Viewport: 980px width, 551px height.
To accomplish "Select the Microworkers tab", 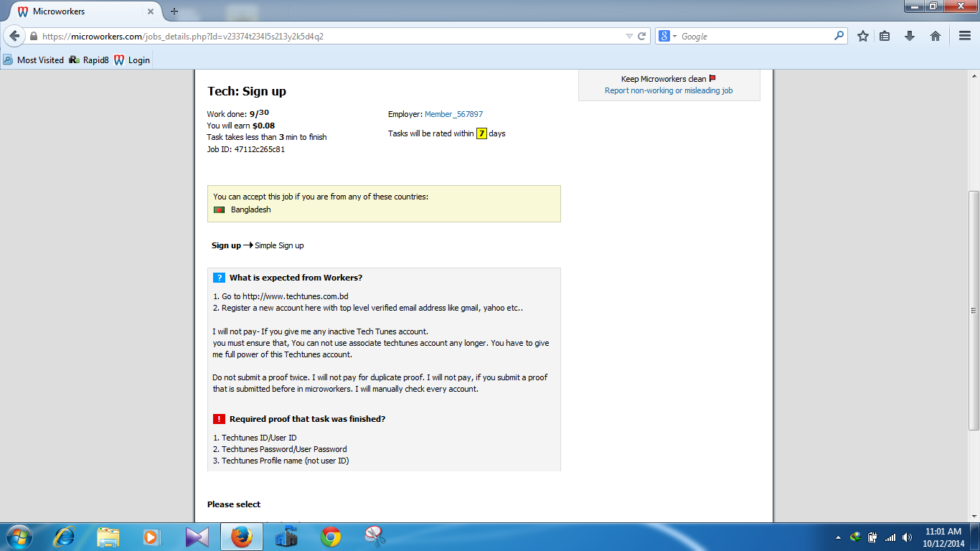I will tap(79, 11).
